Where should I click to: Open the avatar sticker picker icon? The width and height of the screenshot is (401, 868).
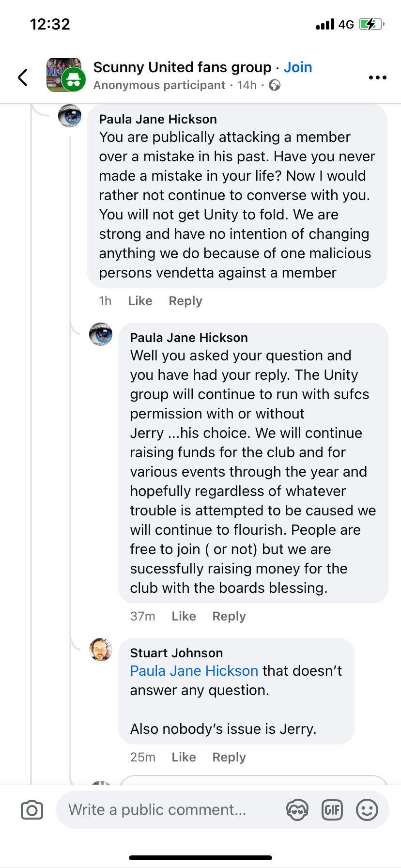pyautogui.click(x=297, y=810)
